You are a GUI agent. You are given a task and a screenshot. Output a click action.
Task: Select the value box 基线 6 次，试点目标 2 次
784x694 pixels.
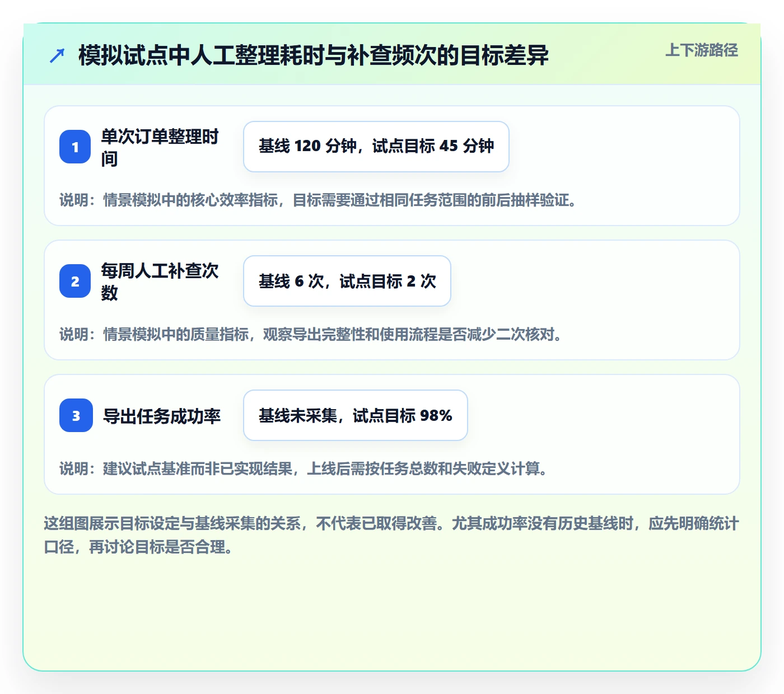(x=347, y=281)
